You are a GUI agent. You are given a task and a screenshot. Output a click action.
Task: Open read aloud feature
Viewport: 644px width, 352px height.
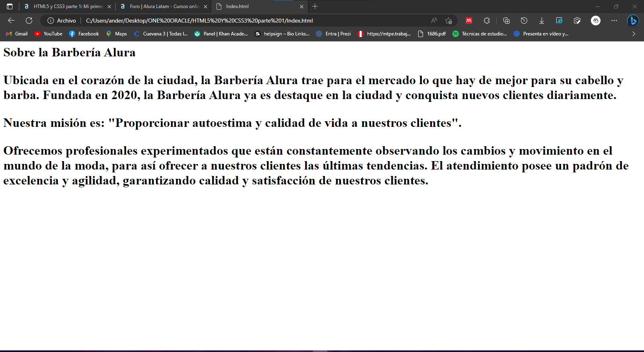(434, 21)
